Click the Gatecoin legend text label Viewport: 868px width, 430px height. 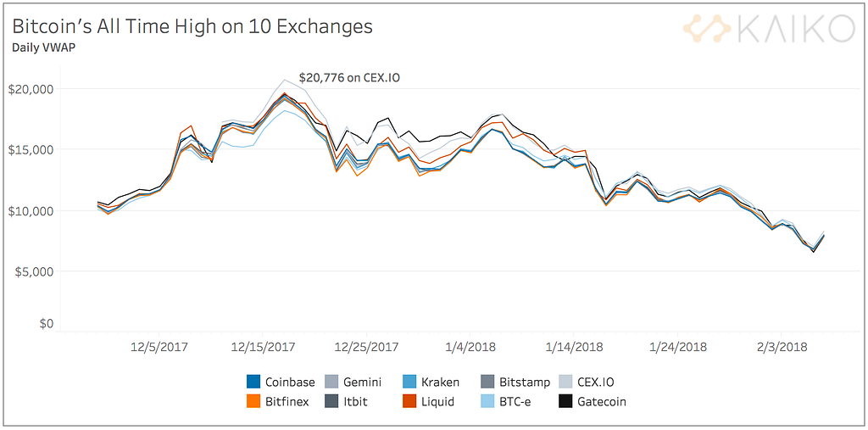(x=601, y=401)
